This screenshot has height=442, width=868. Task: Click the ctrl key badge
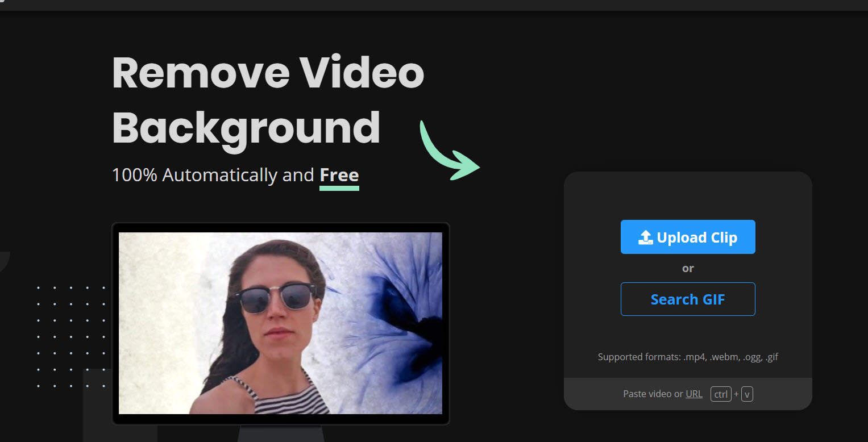721,394
